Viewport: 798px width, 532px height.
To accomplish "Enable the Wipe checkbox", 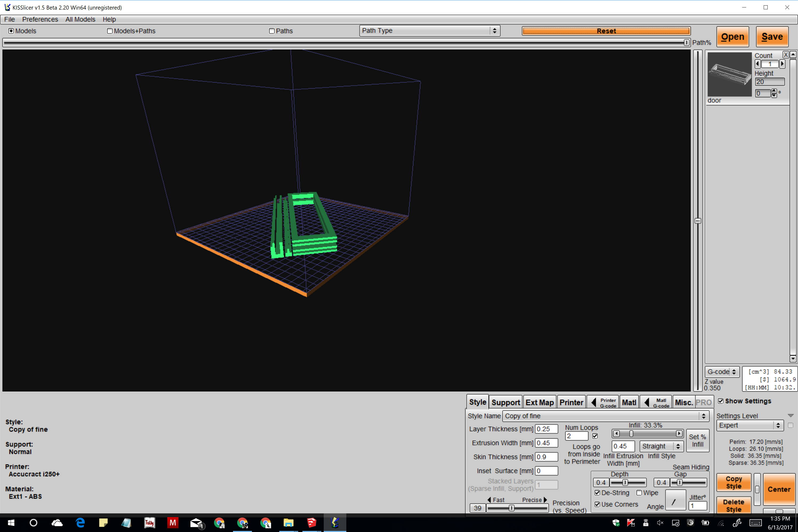I will pos(639,493).
